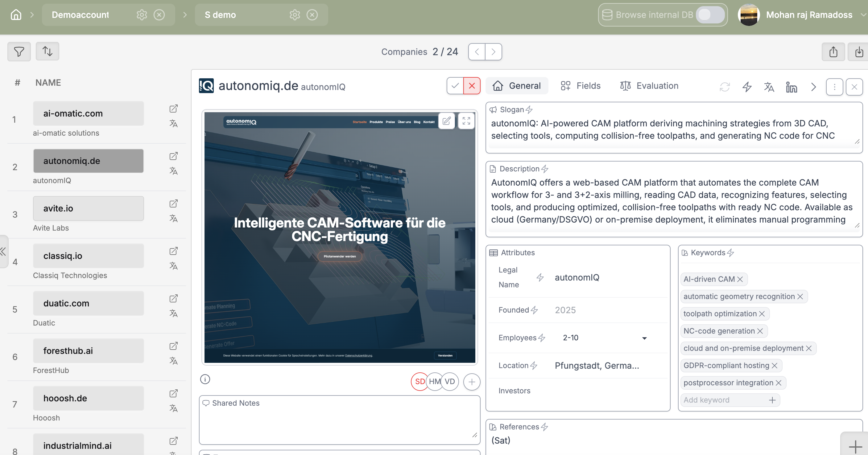
Task: Select duatic.com in company list
Action: pyautogui.click(x=88, y=303)
